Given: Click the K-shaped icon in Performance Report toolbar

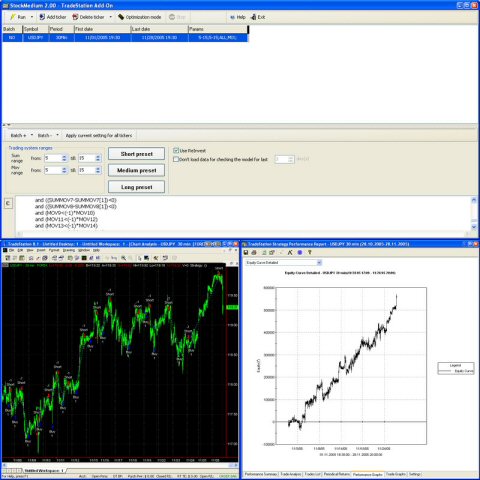Looking at the screenshot, I should (290, 253).
